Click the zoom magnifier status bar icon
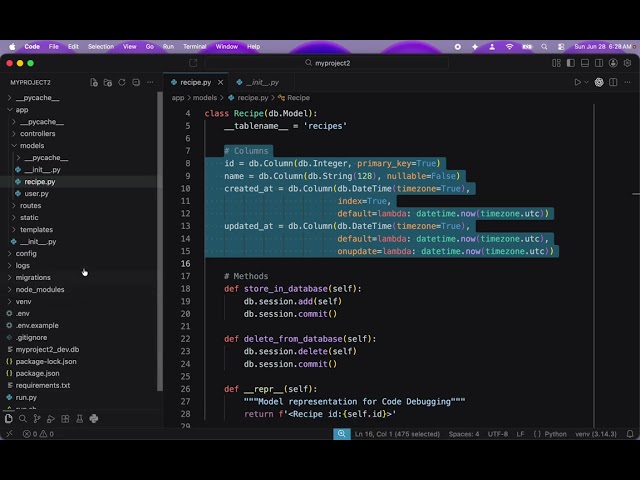Viewport: 640px width, 480px height. (342, 433)
